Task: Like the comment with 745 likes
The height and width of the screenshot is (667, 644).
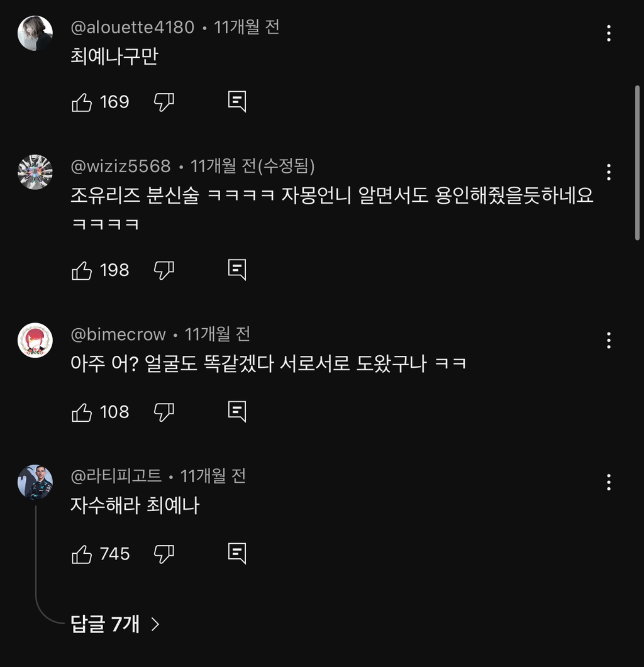Action: 82,554
